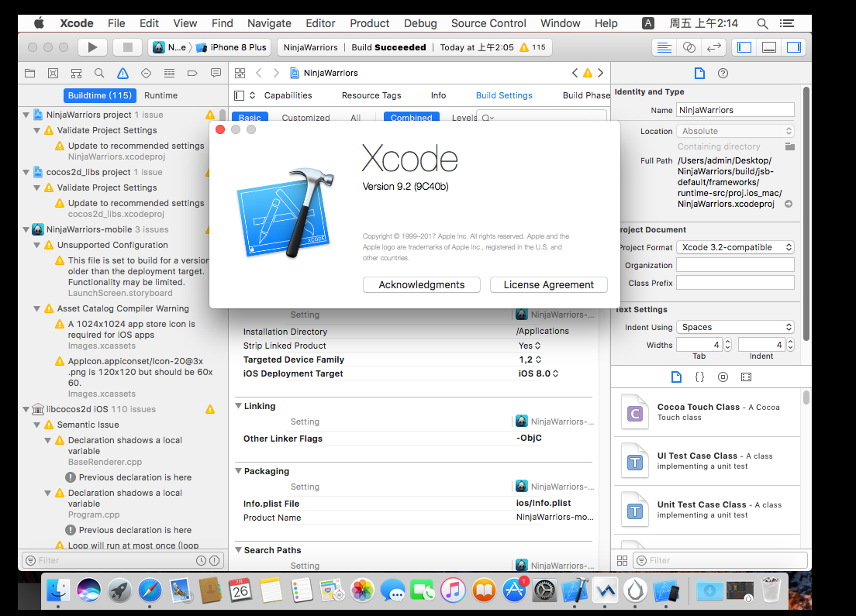Select the Runtime issues filter
This screenshot has height=616, width=856.
tap(160, 95)
